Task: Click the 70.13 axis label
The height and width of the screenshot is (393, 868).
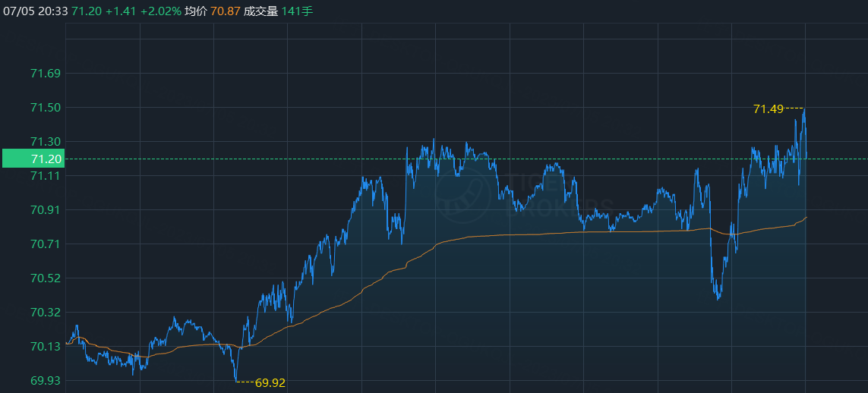Action: tap(46, 347)
